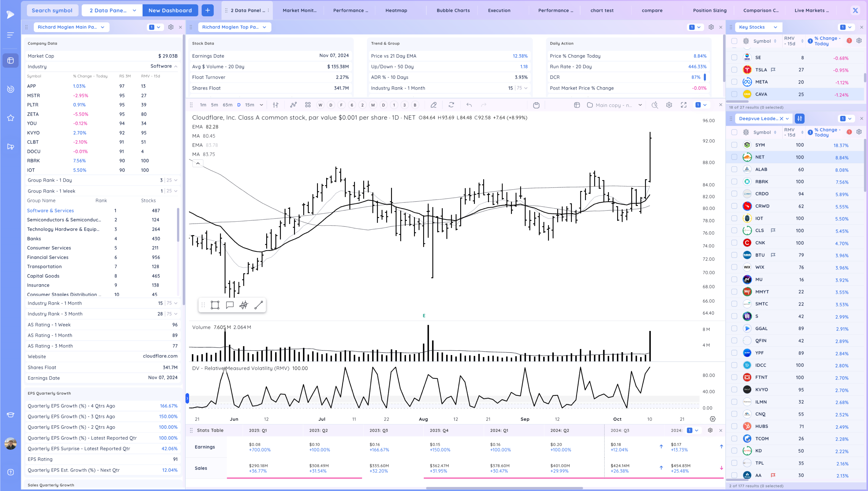The width and height of the screenshot is (868, 491).
Task: Select the rectangle drawing tool
Action: tap(215, 305)
